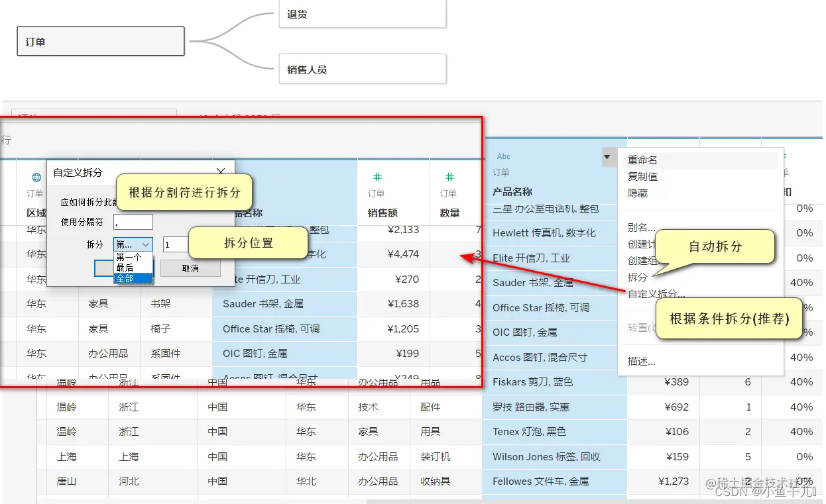
Task: Select 第一个 in the split dropdown
Action: tap(128, 257)
